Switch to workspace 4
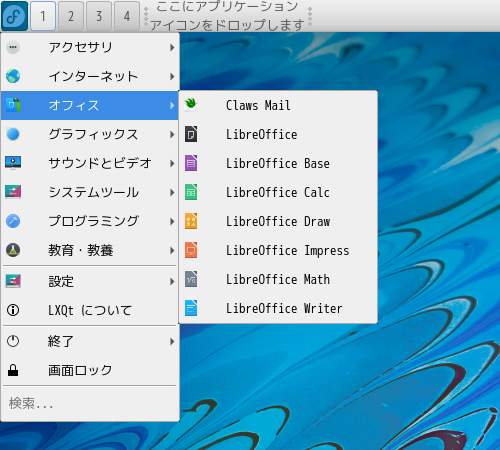Viewport: 500px width, 450px height. pyautogui.click(x=127, y=16)
